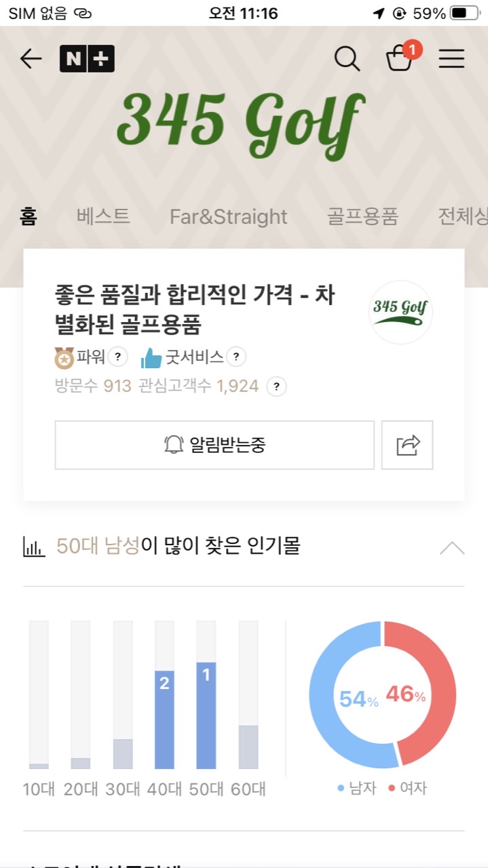Open search with magnifier icon
The height and width of the screenshot is (868, 488).
click(347, 59)
